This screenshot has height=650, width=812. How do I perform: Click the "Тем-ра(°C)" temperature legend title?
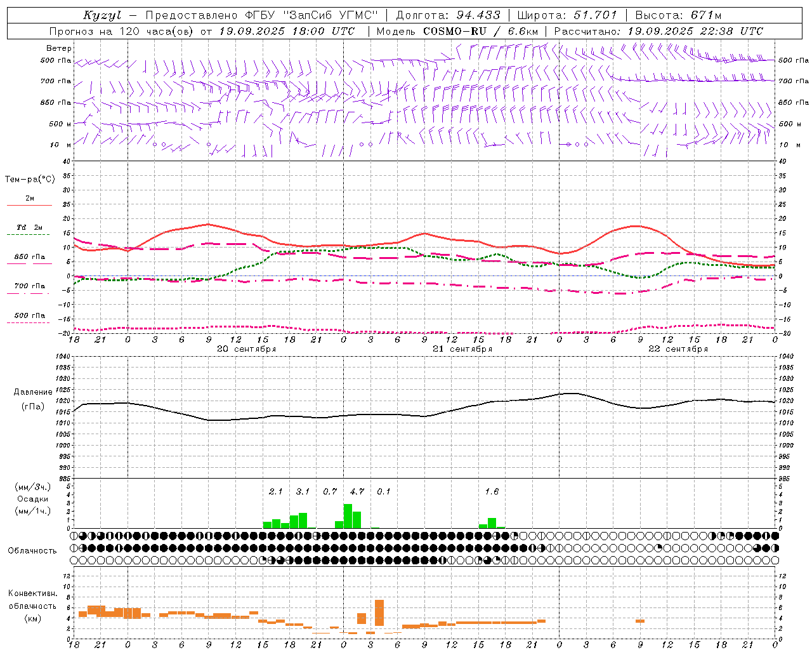coord(30,180)
